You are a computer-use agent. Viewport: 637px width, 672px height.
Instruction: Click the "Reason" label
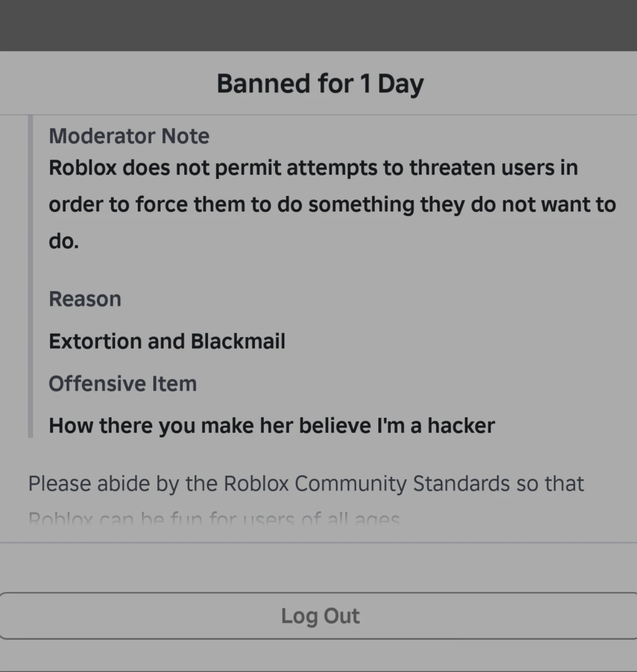coord(85,299)
